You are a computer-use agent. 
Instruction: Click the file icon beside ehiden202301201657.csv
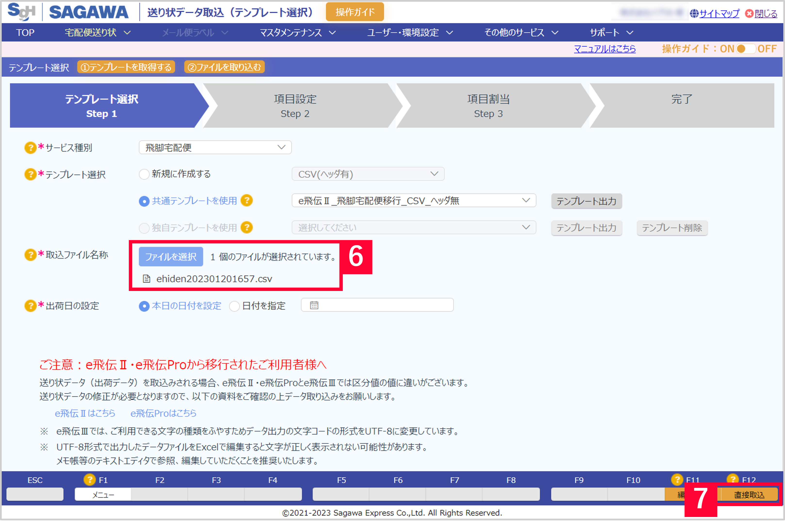point(147,279)
